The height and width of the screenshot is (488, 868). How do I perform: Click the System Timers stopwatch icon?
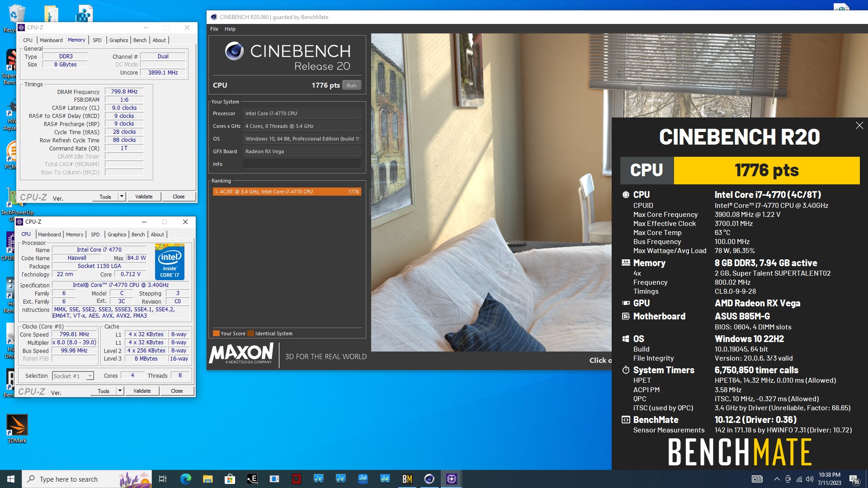626,370
